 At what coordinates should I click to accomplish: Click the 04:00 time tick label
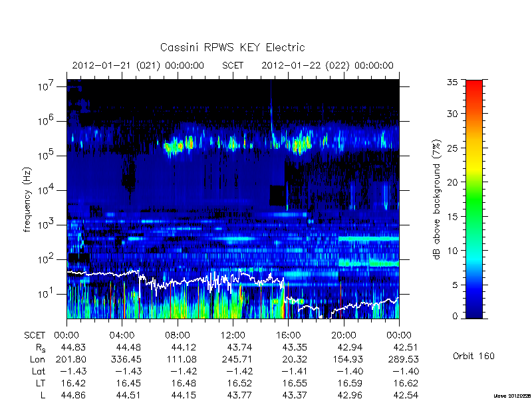[x=122, y=336]
